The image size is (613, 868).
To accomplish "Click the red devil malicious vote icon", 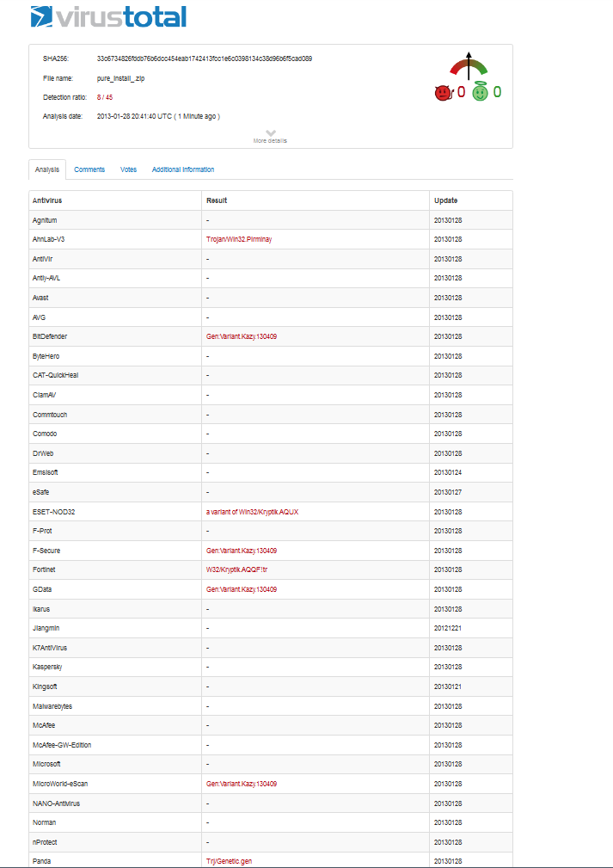I will click(x=443, y=92).
